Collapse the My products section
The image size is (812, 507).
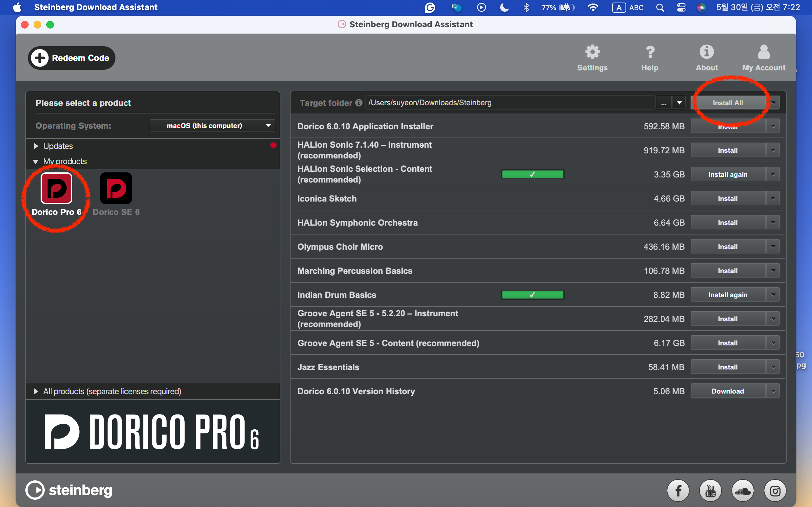[x=36, y=162]
